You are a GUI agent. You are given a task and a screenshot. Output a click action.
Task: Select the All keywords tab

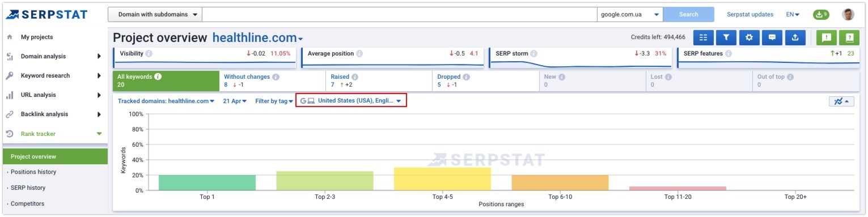pos(166,81)
